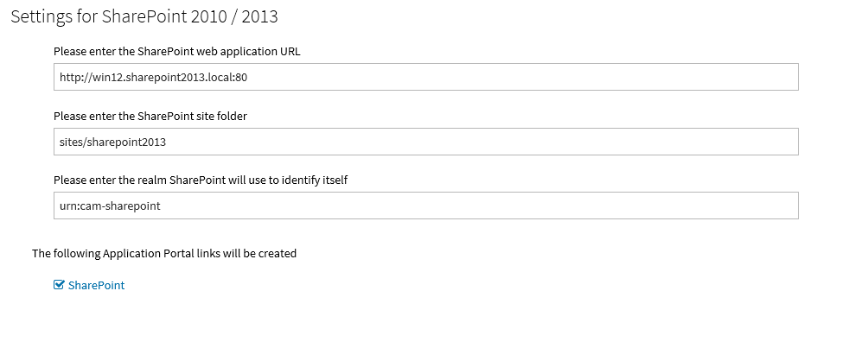Click the 'Settings for SharePoint 2010 / 2013' heading
Screen dimensions: 868x348
coord(144,16)
